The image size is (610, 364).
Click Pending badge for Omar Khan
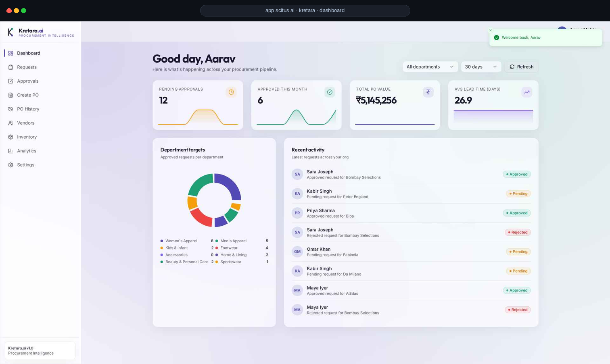click(x=518, y=252)
